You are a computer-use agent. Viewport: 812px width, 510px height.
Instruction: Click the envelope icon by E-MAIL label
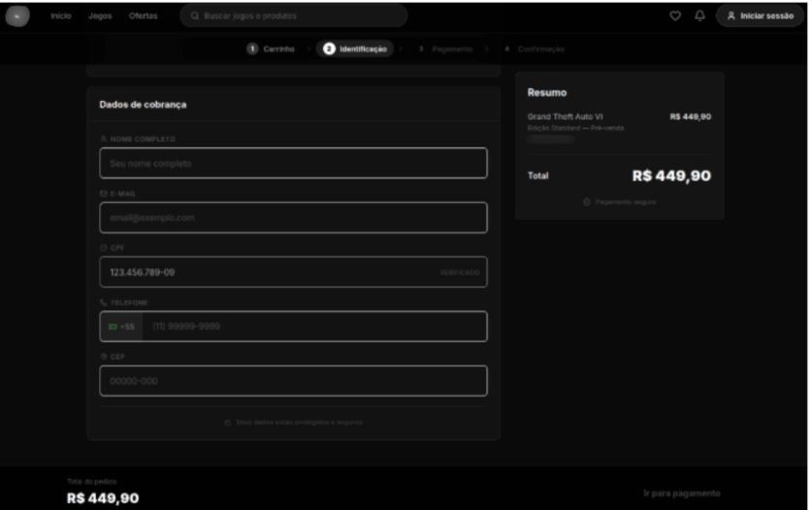[x=104, y=194]
